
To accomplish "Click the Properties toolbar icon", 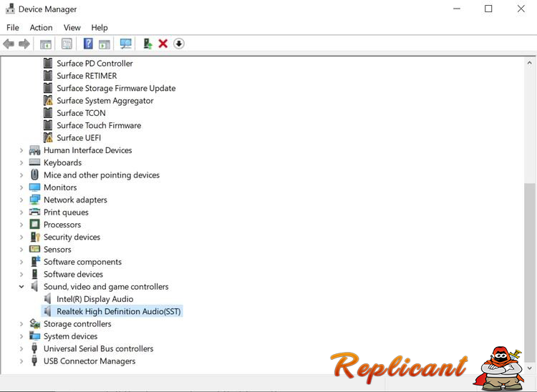I will 67,44.
